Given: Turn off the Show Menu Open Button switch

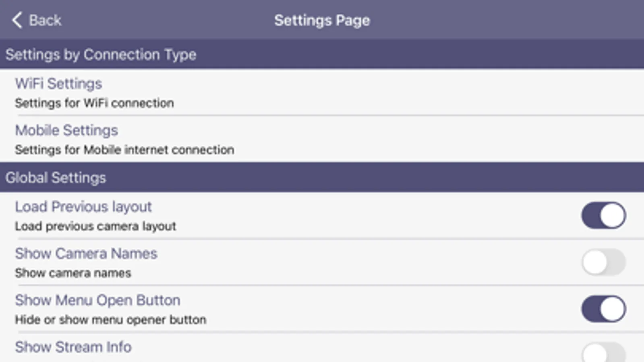Looking at the screenshot, I should 603,309.
